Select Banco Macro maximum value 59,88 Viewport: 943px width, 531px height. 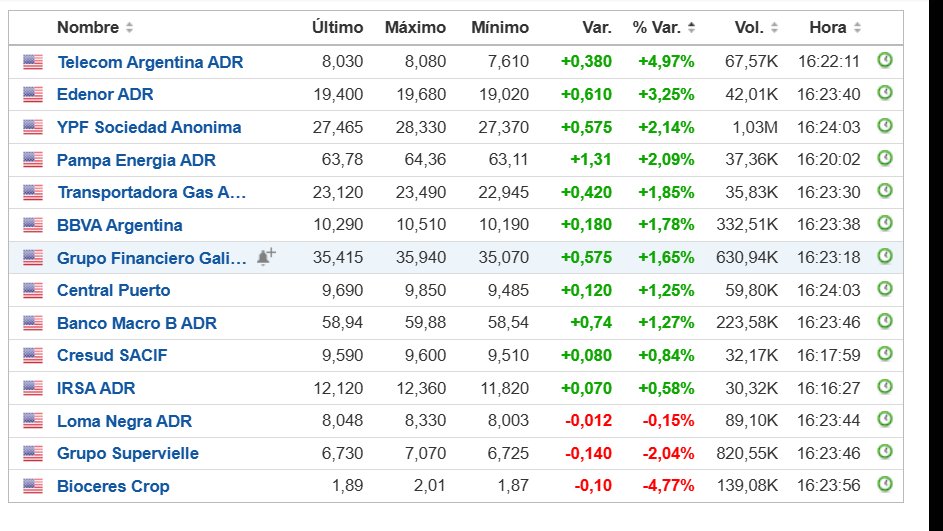click(426, 323)
